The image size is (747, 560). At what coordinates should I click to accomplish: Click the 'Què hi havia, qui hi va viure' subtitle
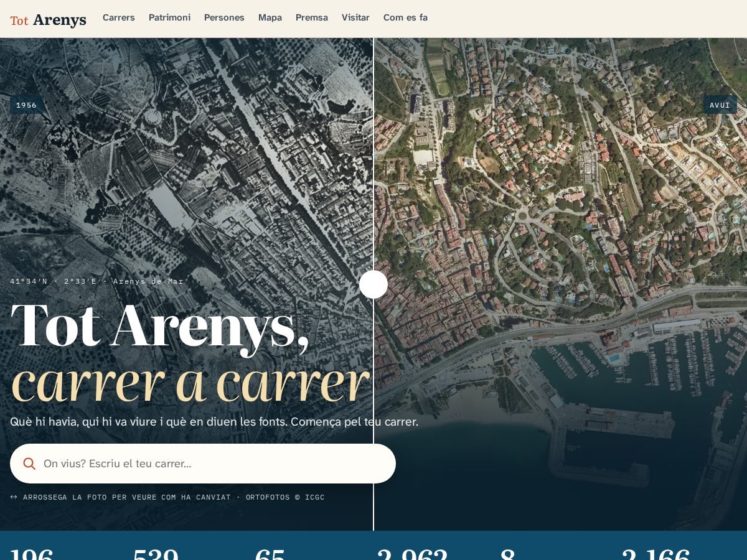pos(214,421)
